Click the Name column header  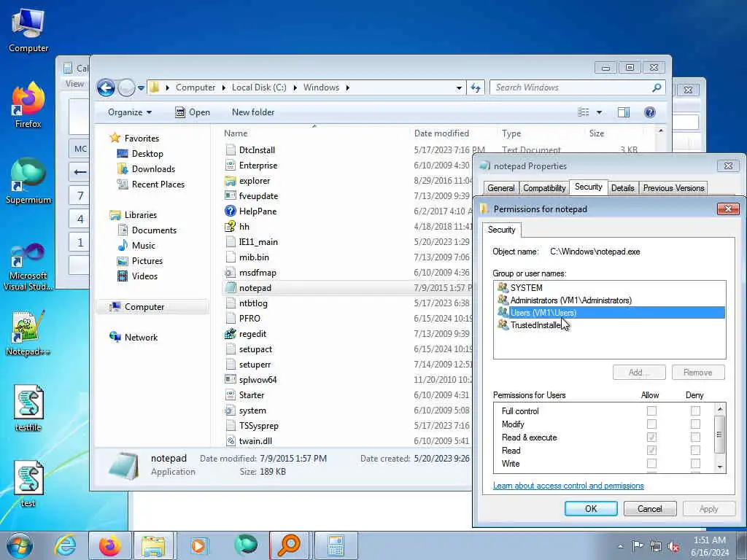[x=314, y=133]
